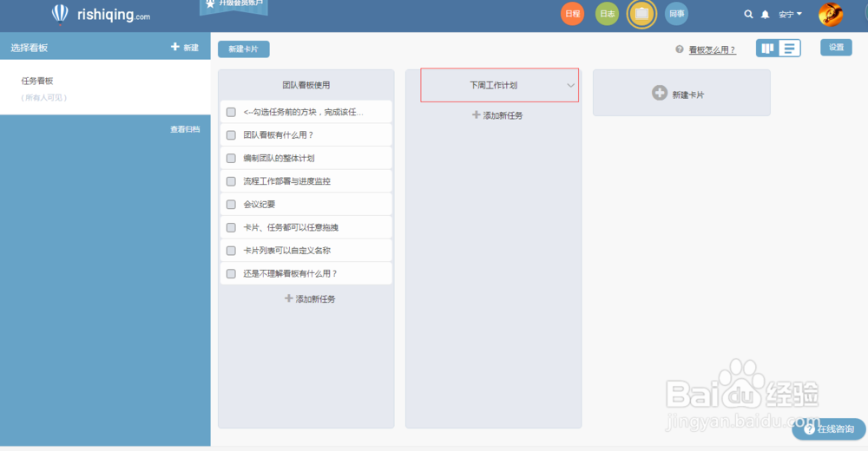
Task: Click the plus 新建卡片 placeholder card
Action: tap(681, 93)
